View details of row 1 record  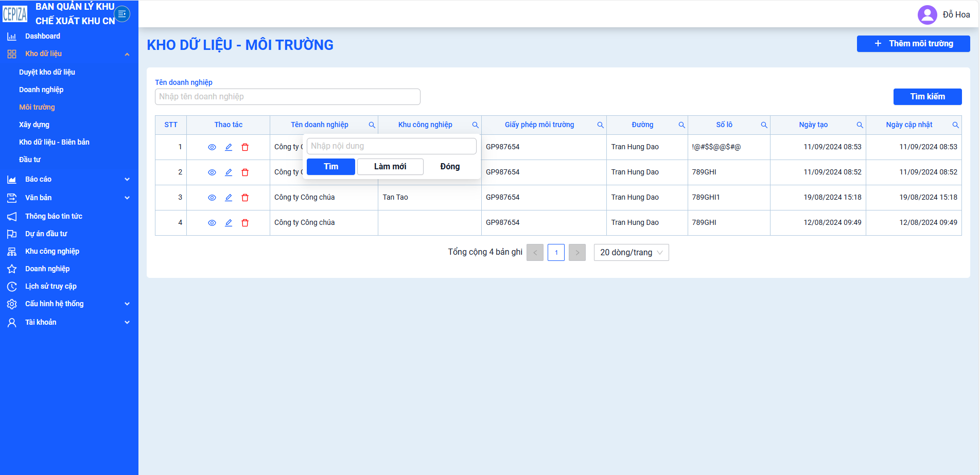(x=212, y=147)
